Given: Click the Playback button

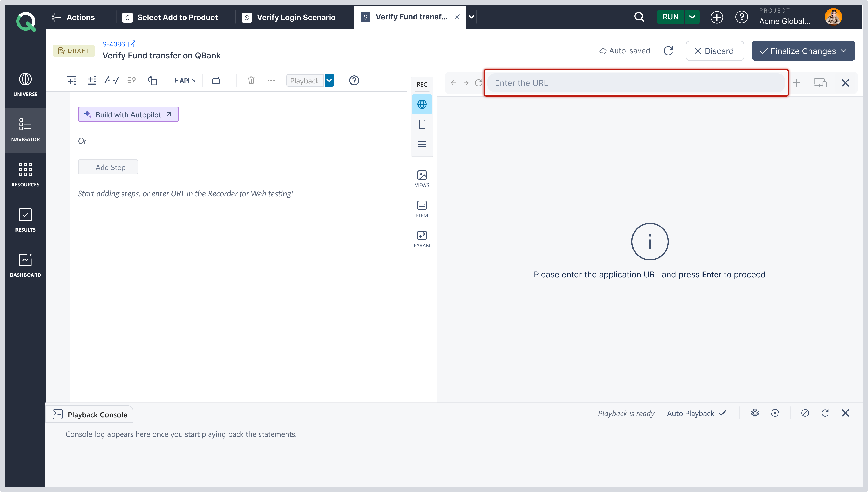Looking at the screenshot, I should pos(305,80).
